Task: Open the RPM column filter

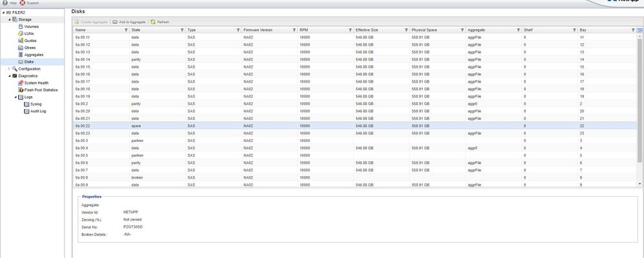Action: (x=350, y=30)
